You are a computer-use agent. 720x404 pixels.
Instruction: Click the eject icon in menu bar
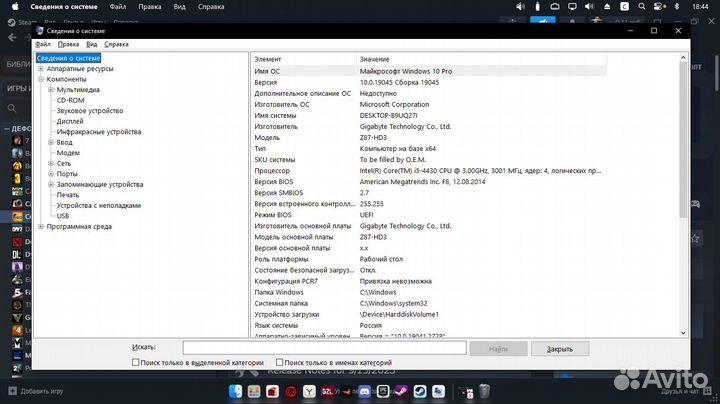click(607, 6)
